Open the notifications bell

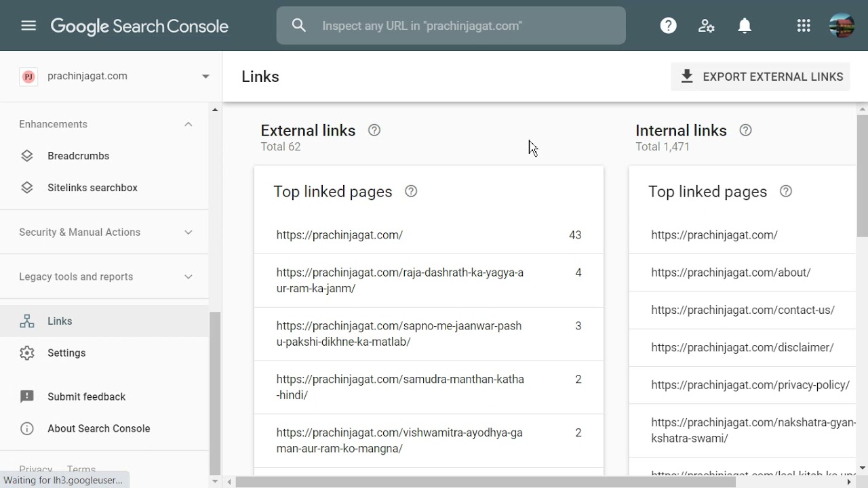745,26
